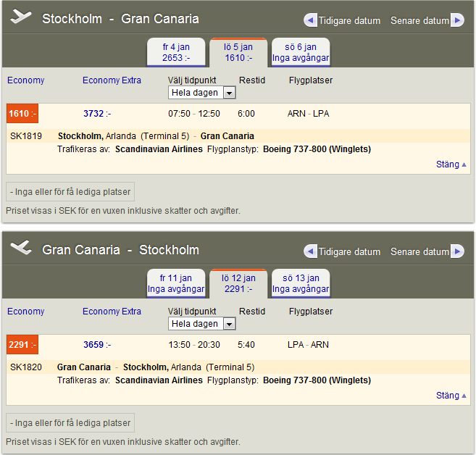
Task: Click the earlier-date left arrow for Gran Canaria – Stockholm
Action: coord(310,251)
